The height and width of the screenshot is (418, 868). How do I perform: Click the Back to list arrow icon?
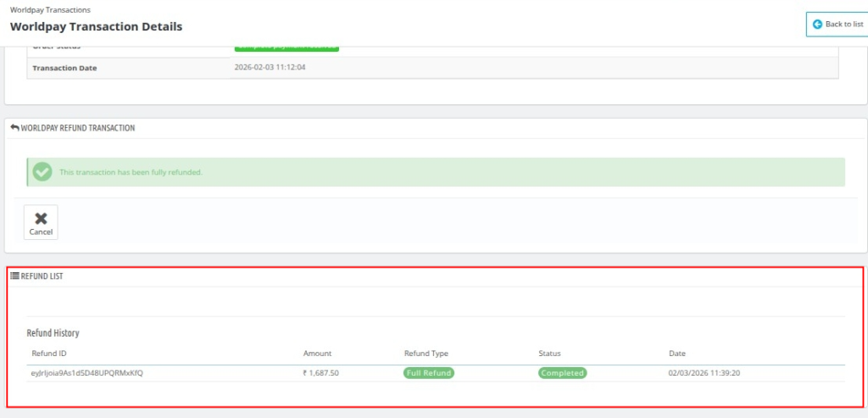(817, 25)
